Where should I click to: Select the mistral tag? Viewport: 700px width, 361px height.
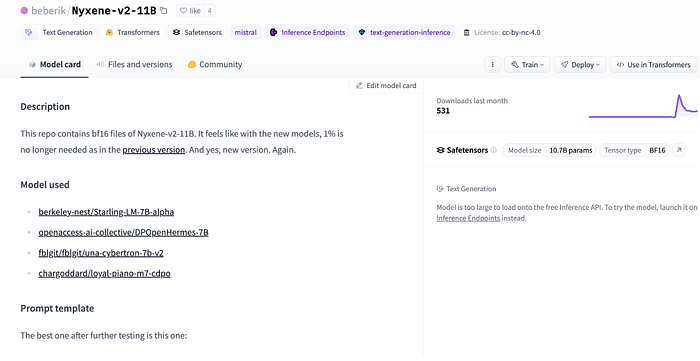246,32
